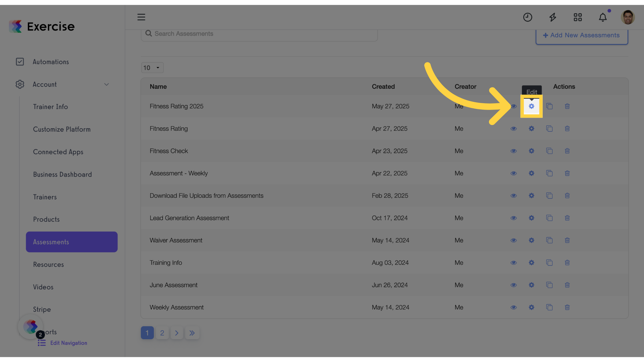Delete the Assessment - Weekly row
The height and width of the screenshot is (362, 644).
[x=567, y=173]
